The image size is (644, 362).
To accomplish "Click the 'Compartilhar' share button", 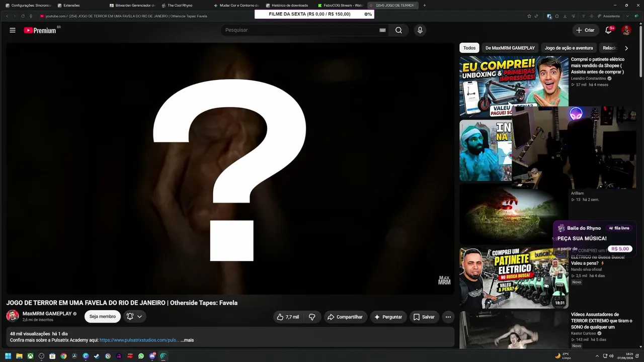I will (345, 317).
